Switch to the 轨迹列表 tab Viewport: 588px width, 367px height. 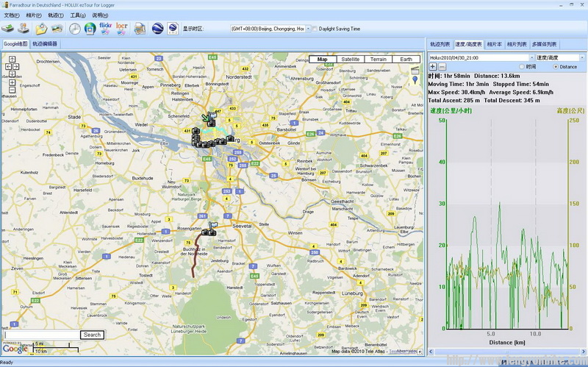coord(440,44)
